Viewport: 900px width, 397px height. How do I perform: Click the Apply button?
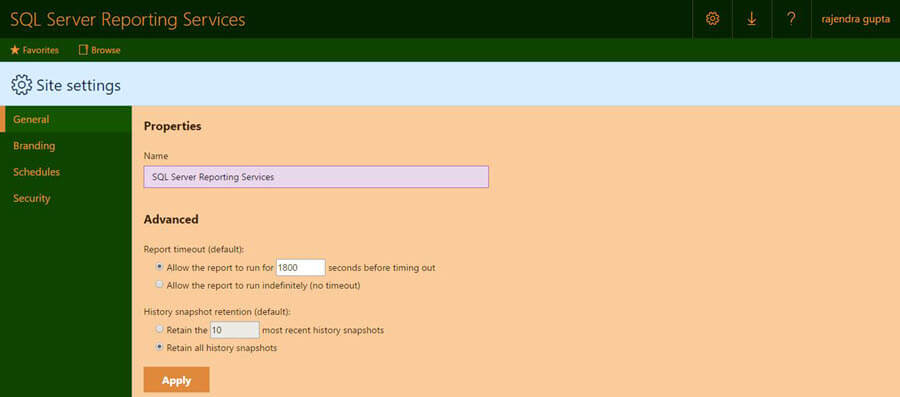click(x=176, y=380)
